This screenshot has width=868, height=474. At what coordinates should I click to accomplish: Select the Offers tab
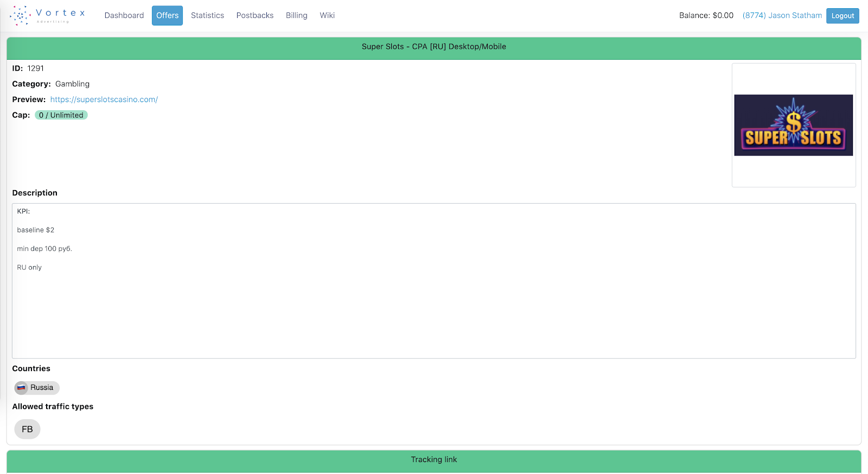click(167, 16)
